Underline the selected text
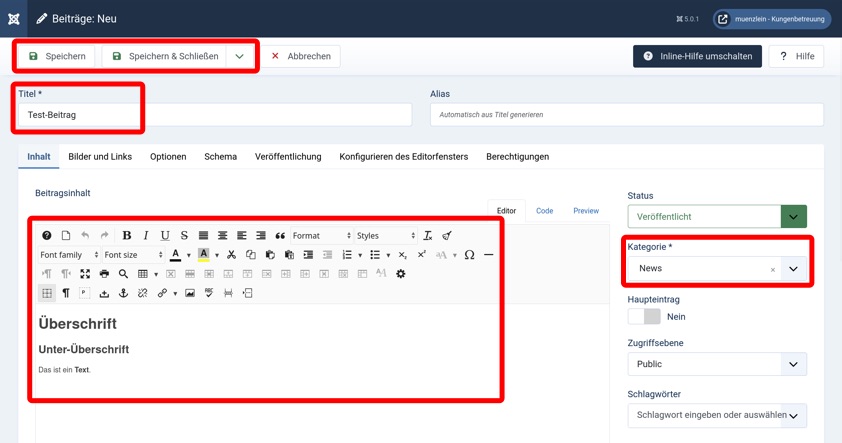Image resolution: width=842 pixels, height=443 pixels. click(x=165, y=236)
